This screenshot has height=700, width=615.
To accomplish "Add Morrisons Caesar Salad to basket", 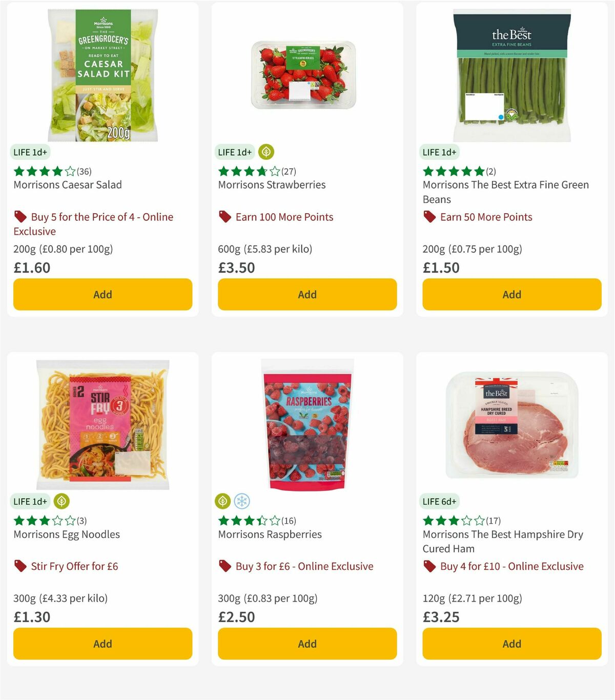I will coord(102,294).
